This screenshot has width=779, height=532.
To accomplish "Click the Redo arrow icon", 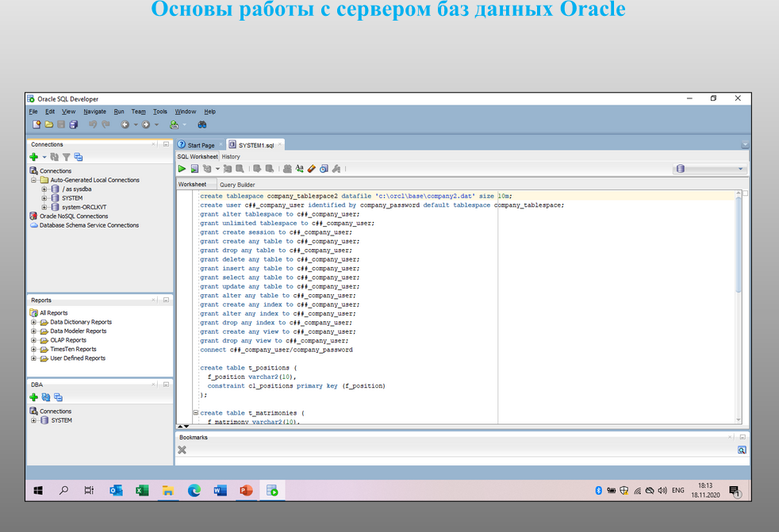I will [x=106, y=124].
